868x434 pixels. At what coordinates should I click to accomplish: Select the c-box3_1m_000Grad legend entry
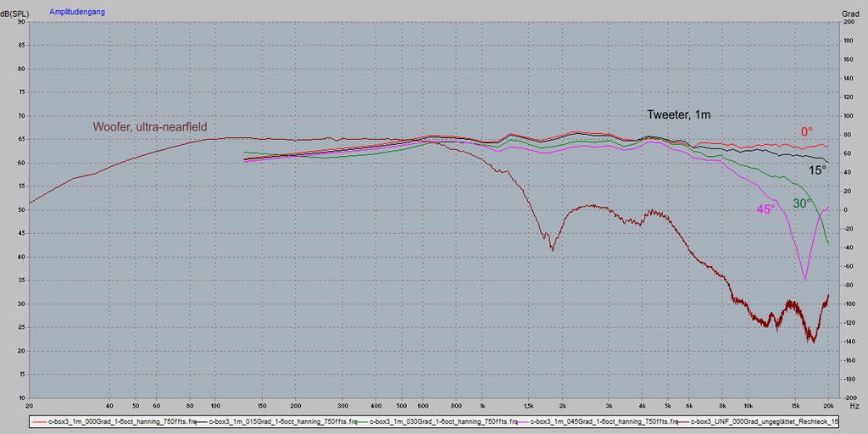[x=124, y=421]
